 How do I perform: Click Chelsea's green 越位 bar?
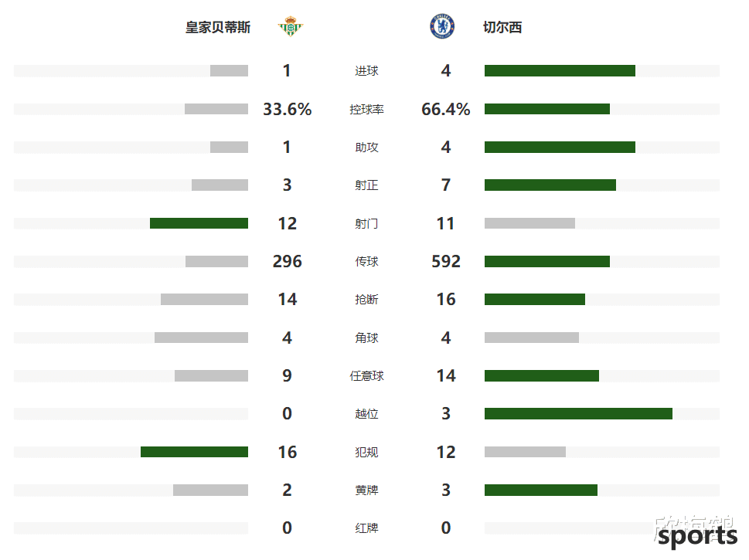[x=578, y=413]
